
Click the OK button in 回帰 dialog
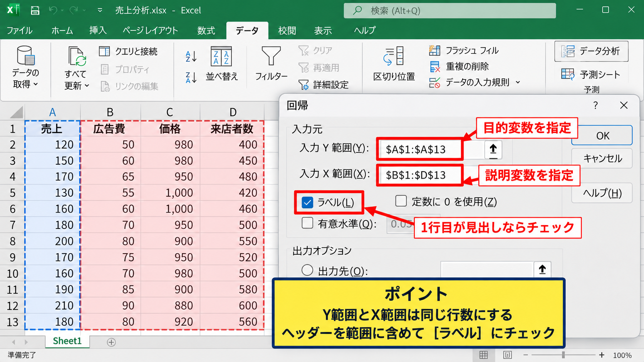pos(602,135)
